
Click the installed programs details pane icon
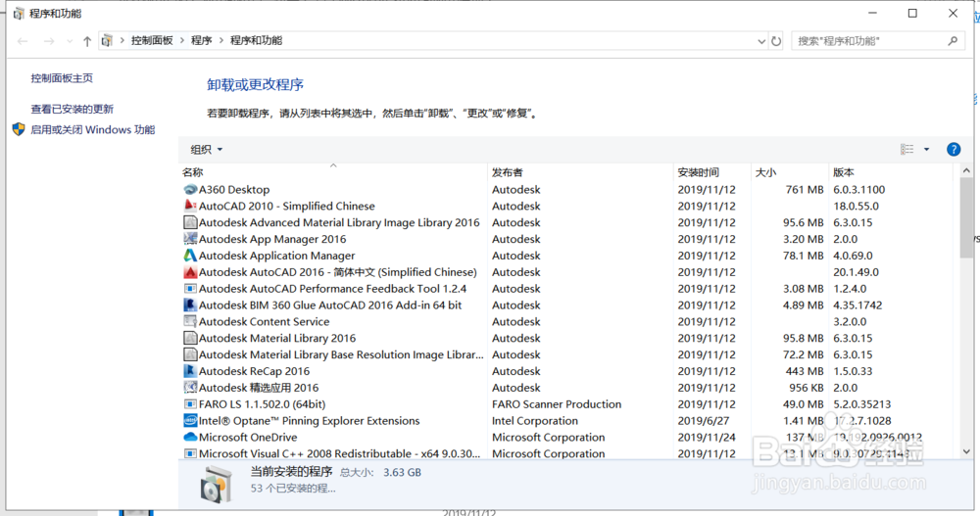[217, 484]
